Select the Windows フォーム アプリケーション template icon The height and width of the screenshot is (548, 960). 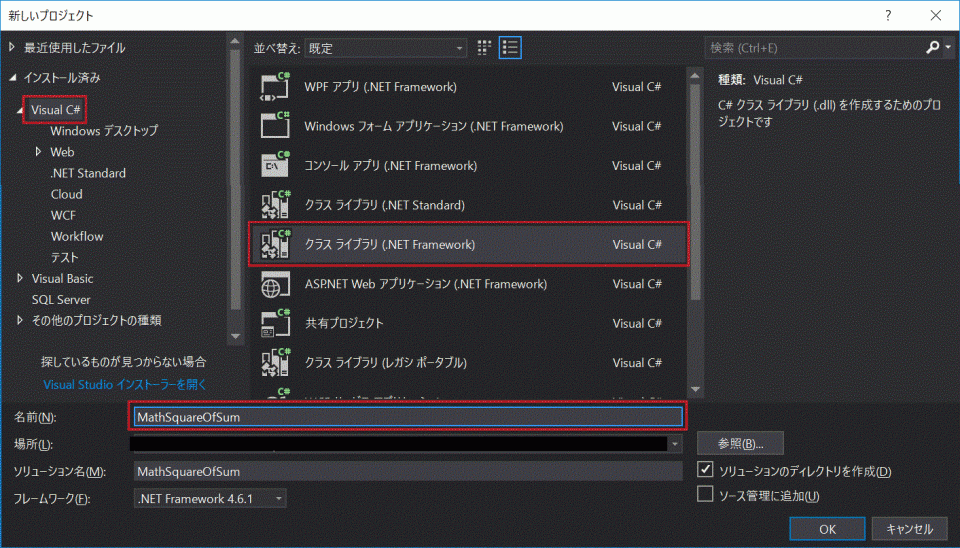pos(275,126)
